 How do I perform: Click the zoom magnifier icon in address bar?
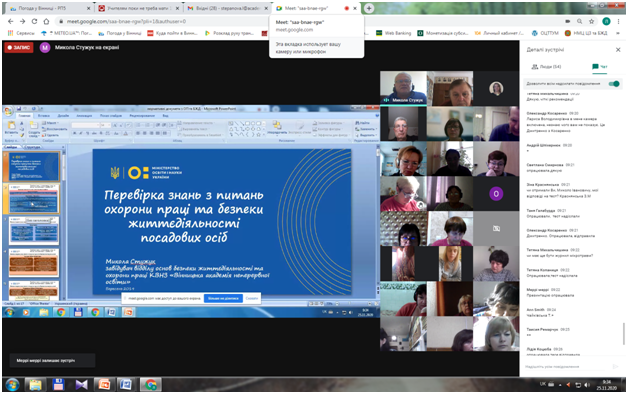click(x=580, y=21)
